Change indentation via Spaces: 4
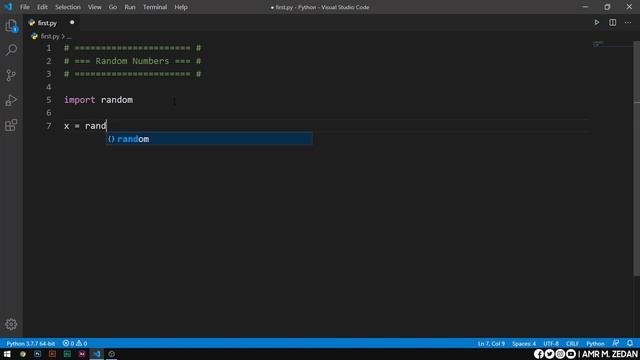The width and height of the screenshot is (640, 360). click(x=524, y=343)
